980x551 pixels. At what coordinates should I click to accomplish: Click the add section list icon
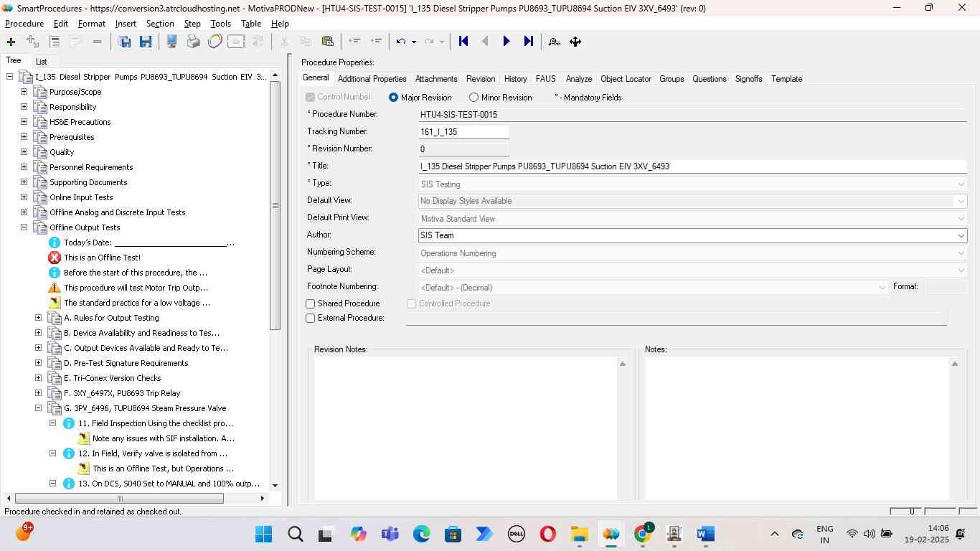point(54,42)
